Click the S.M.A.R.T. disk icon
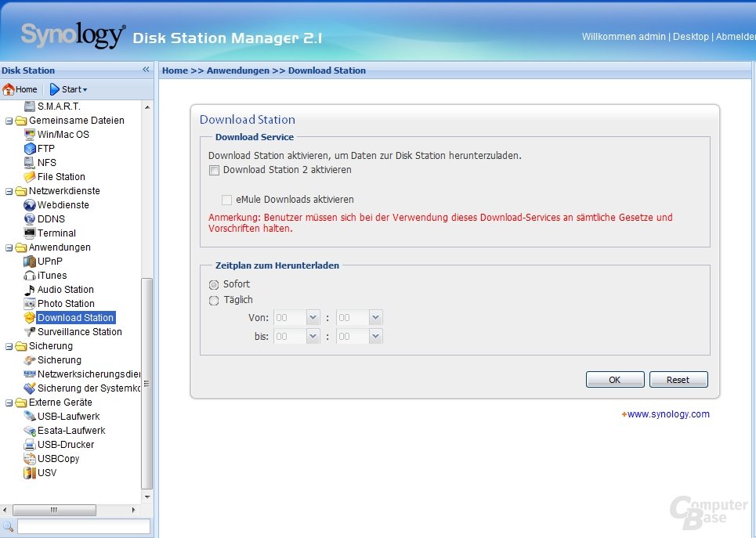This screenshot has height=538, width=756. tap(30, 106)
